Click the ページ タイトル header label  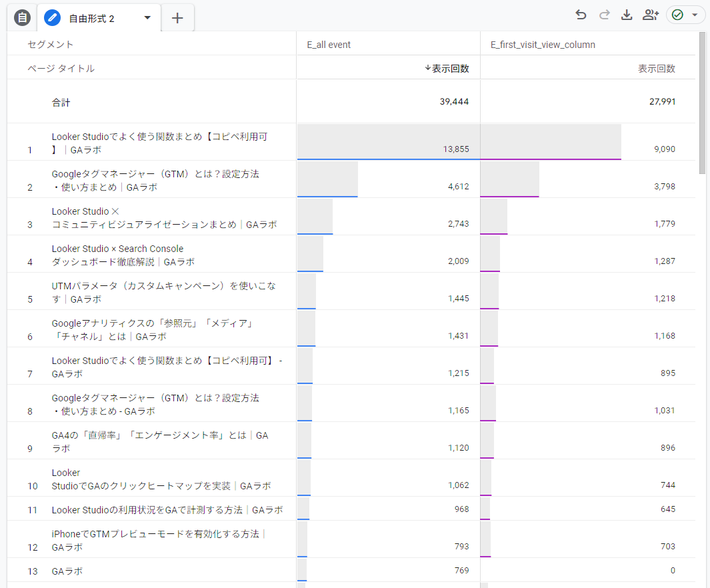coord(61,69)
